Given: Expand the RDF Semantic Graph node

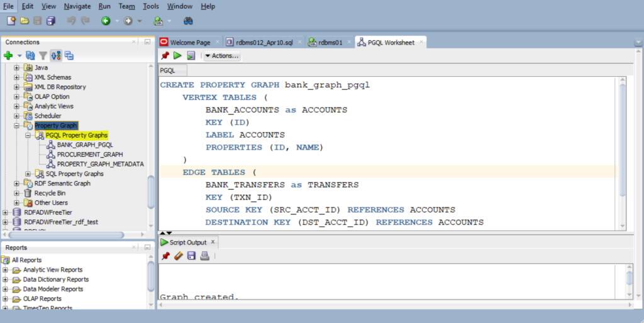Looking at the screenshot, I should tap(17, 183).
